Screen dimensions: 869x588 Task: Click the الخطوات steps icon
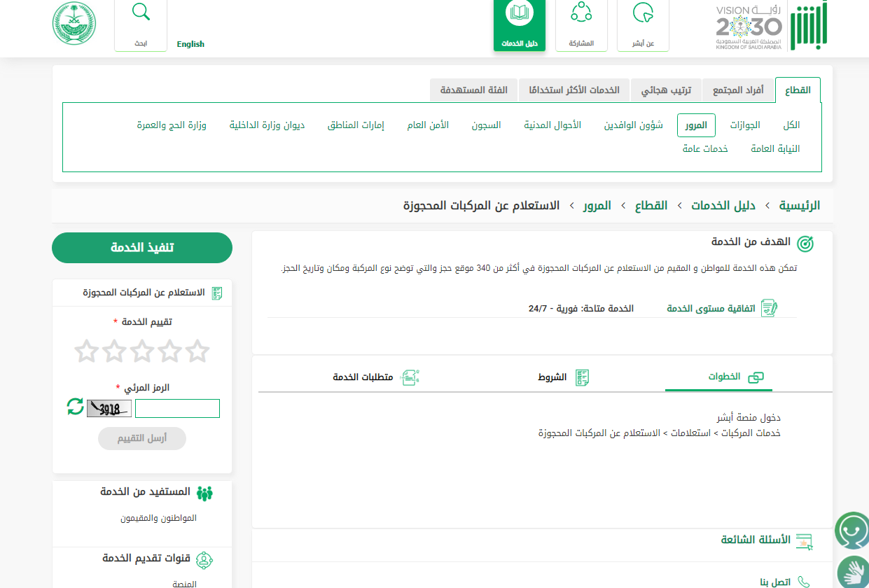point(756,377)
